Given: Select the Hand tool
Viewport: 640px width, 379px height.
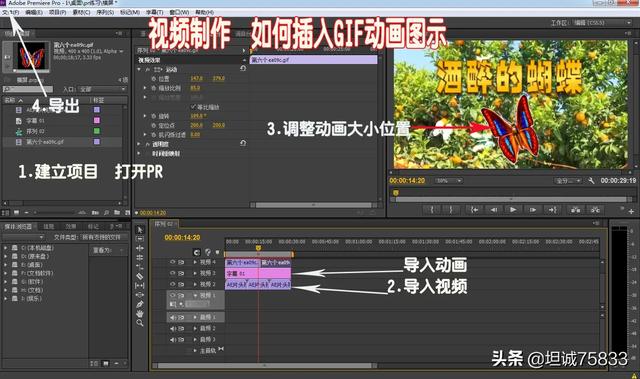Looking at the screenshot, I should [x=140, y=313].
